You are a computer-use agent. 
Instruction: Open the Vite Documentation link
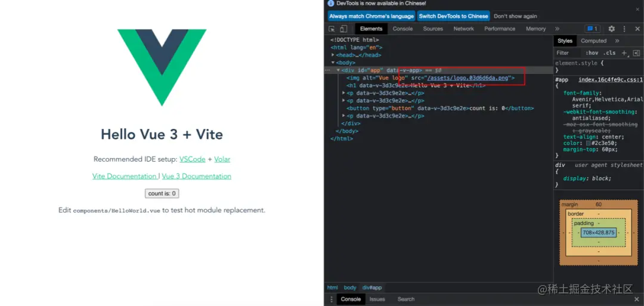pos(125,176)
